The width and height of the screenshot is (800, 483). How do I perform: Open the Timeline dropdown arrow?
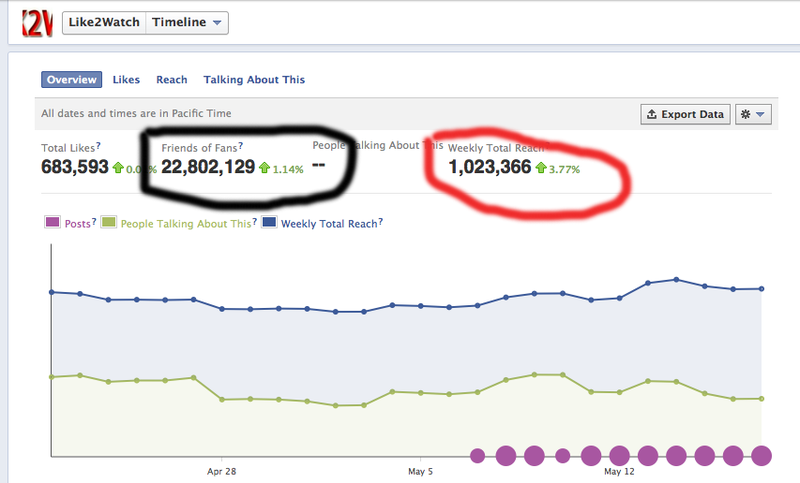(217, 23)
